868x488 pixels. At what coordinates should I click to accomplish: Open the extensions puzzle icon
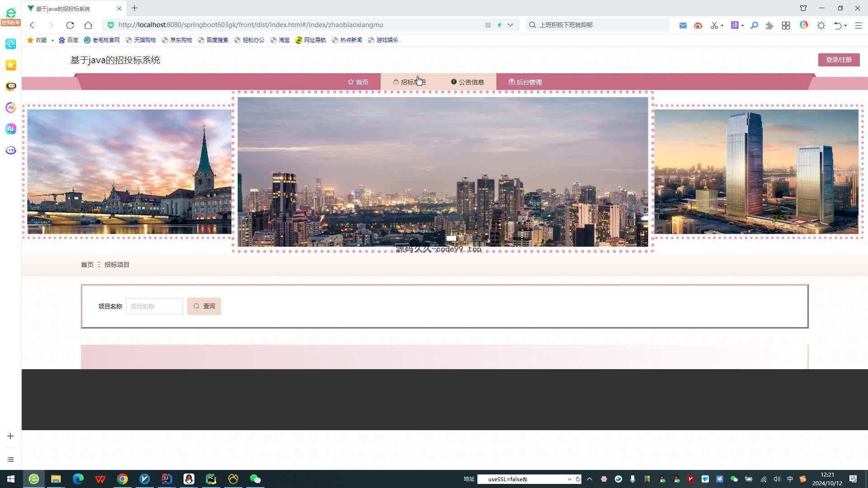769,25
